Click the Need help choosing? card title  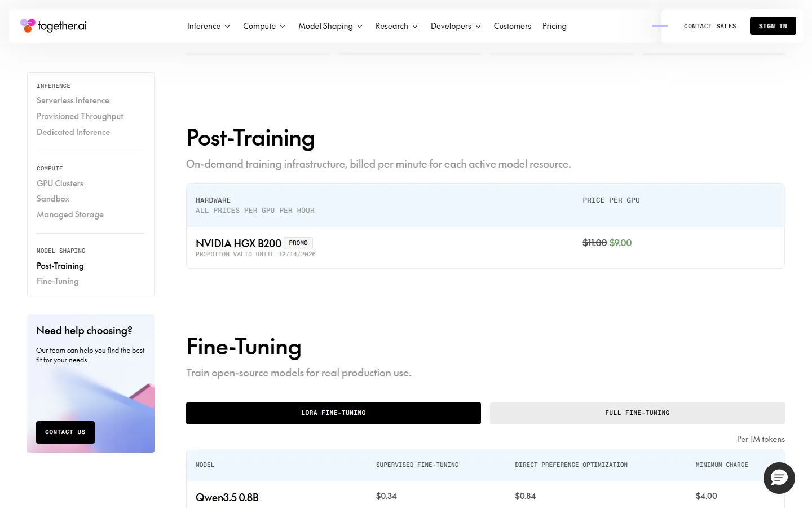coord(84,331)
